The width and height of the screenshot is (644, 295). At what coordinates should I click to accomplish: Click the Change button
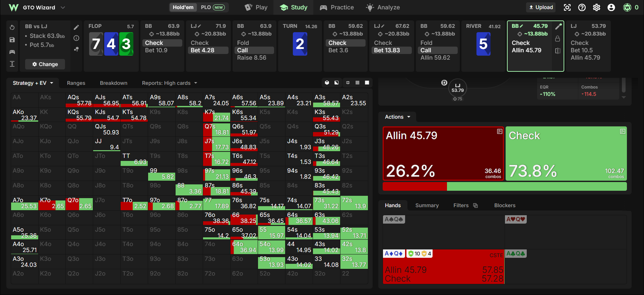point(45,64)
